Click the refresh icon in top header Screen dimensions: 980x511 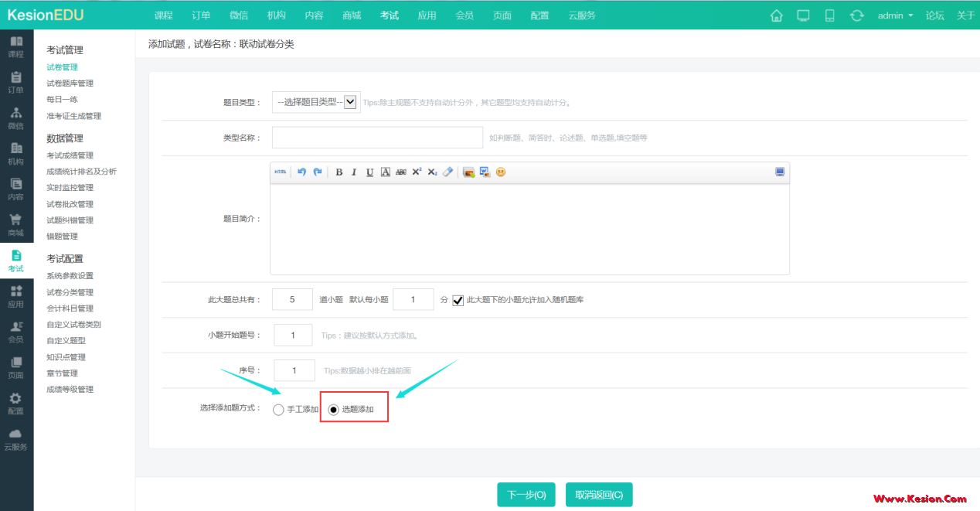pyautogui.click(x=856, y=15)
